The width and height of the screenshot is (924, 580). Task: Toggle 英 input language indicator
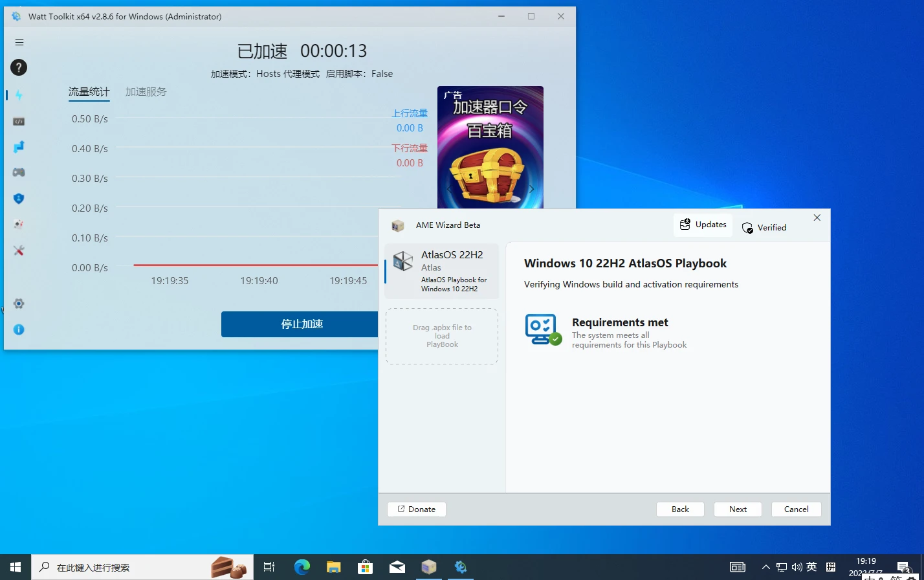point(812,567)
